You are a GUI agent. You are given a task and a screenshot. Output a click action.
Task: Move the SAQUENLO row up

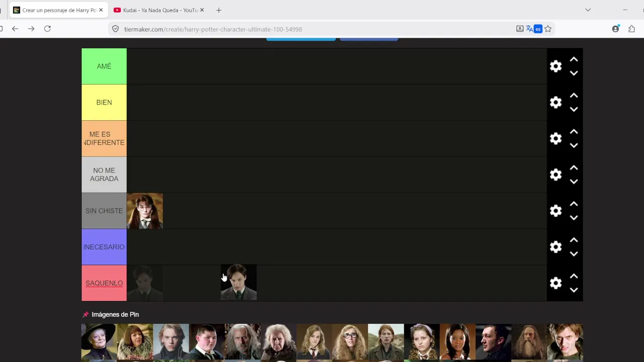[x=574, y=277]
